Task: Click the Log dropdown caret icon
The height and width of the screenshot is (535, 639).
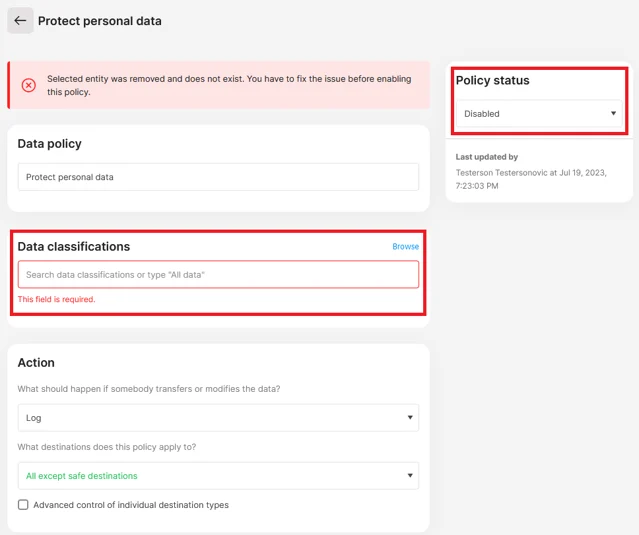Action: pyautogui.click(x=410, y=418)
